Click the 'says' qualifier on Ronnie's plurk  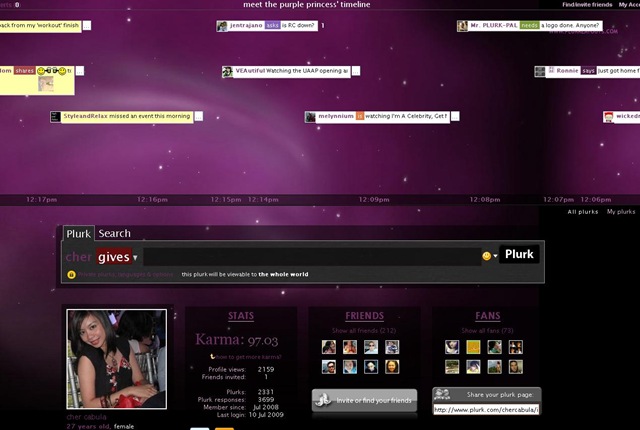click(x=589, y=71)
